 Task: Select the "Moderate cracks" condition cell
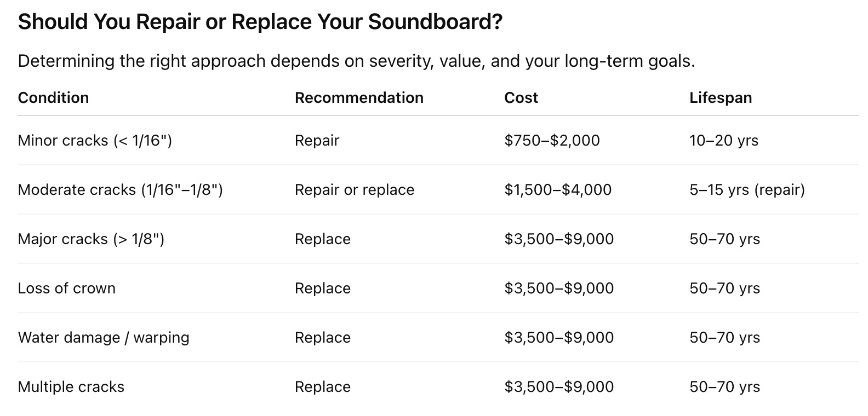tap(120, 190)
